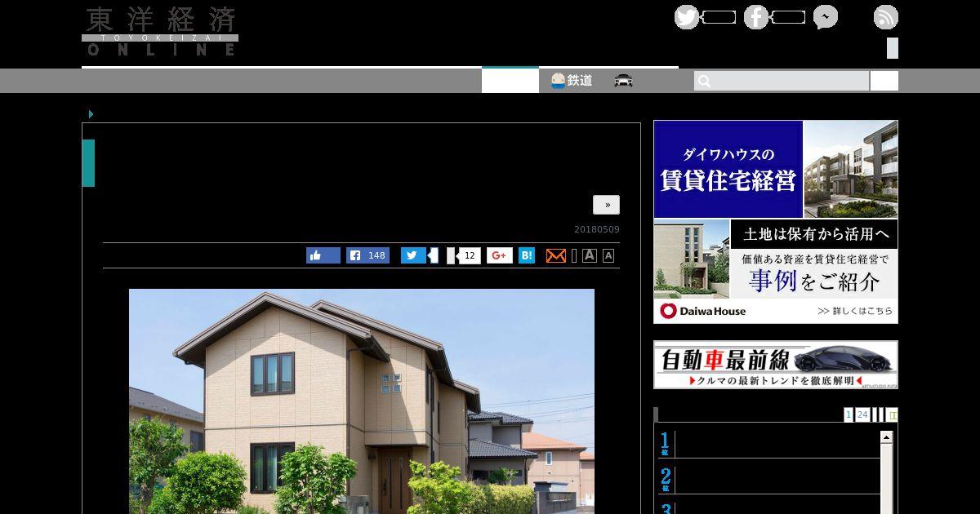Open the second-ranked article entry
The height and width of the screenshot is (514, 980).
(x=769, y=479)
